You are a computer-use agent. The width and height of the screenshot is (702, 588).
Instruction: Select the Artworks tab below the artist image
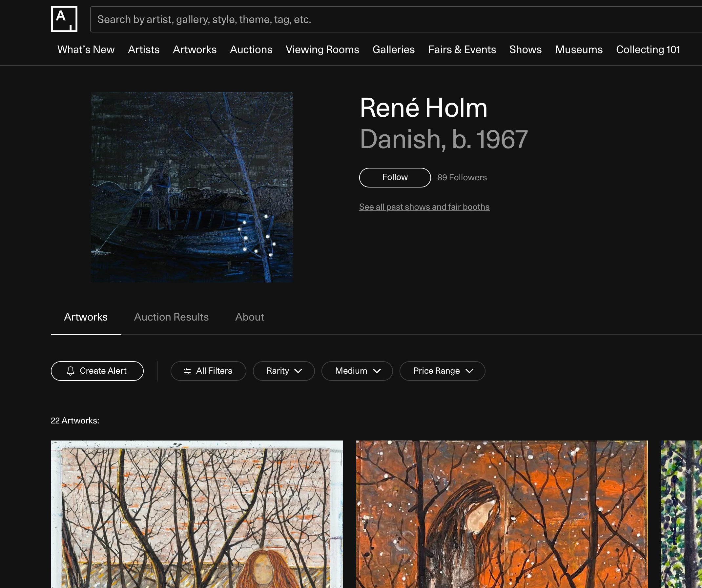[x=86, y=317]
